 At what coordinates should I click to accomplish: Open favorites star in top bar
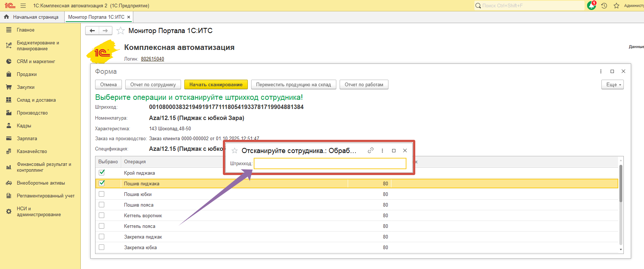[616, 6]
